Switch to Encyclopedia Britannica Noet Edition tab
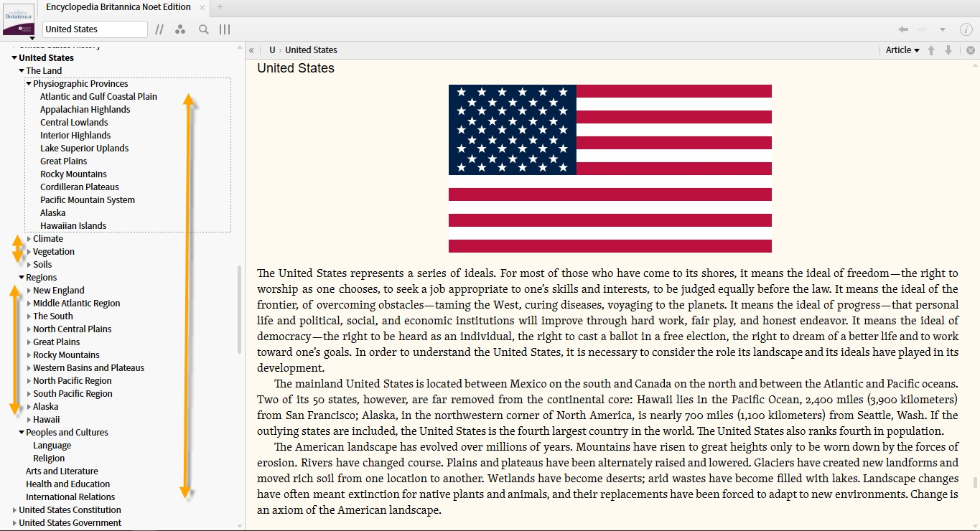This screenshot has width=980, height=531. pos(118,7)
